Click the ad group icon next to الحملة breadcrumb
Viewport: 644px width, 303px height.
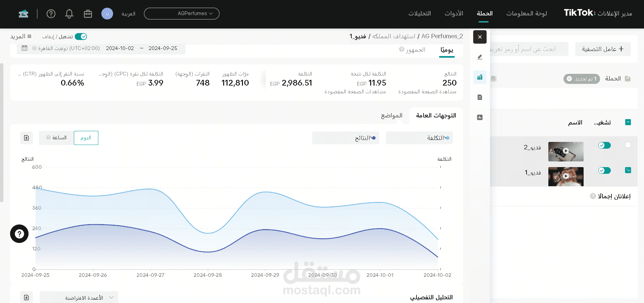[493, 79]
